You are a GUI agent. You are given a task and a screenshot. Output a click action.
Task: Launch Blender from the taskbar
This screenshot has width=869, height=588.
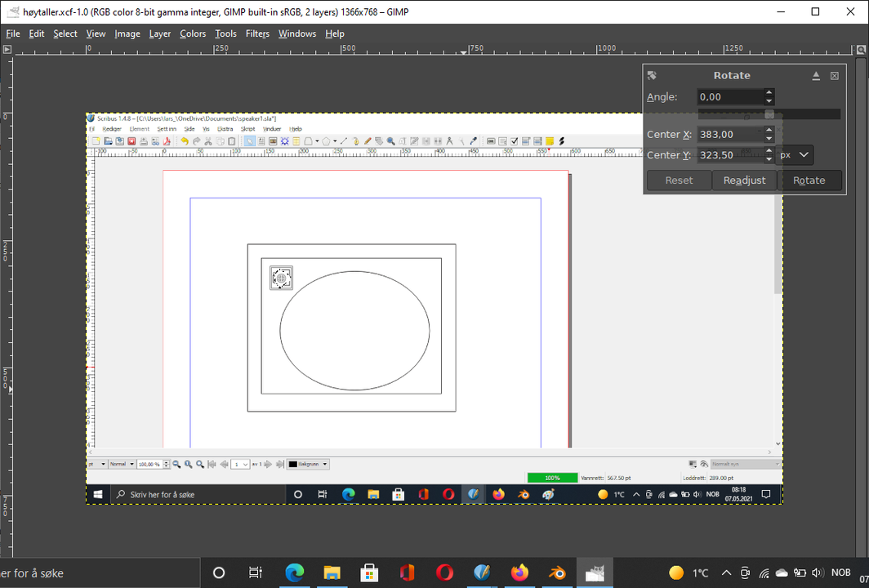tap(557, 572)
